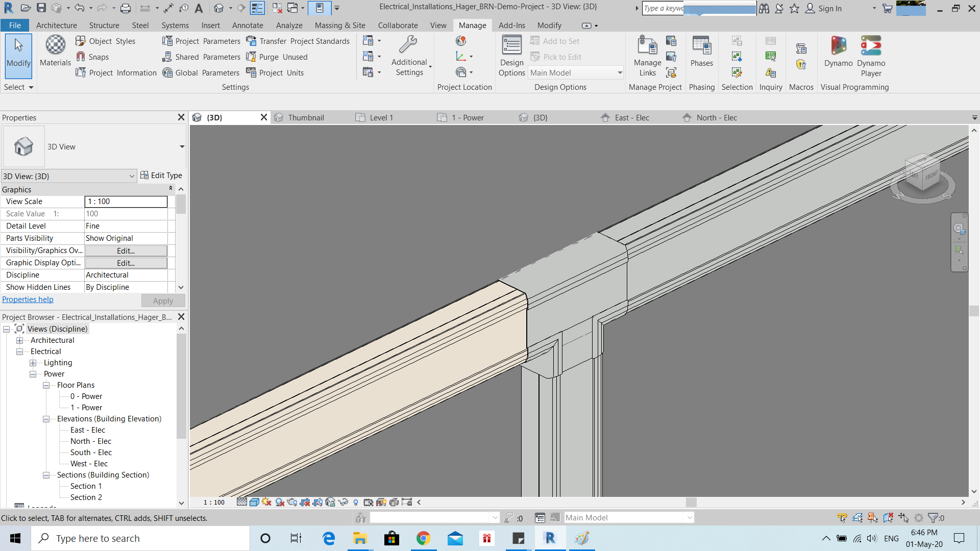The image size is (980, 551).
Task: Click Apply in the Properties palette
Action: (x=162, y=300)
